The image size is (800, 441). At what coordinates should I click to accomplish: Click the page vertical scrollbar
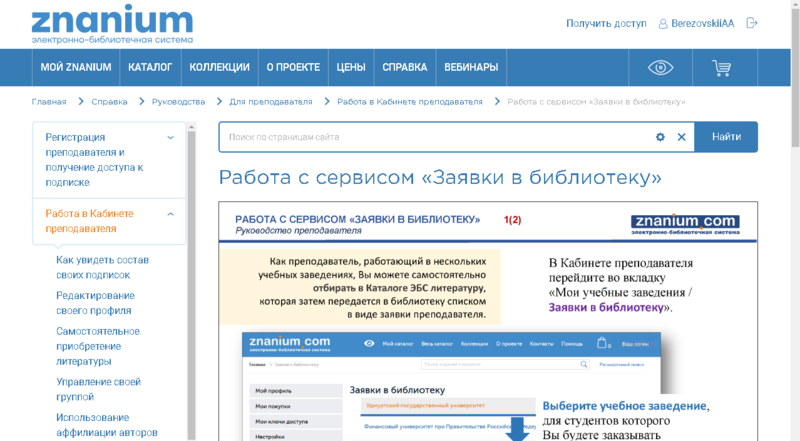tap(795, 77)
